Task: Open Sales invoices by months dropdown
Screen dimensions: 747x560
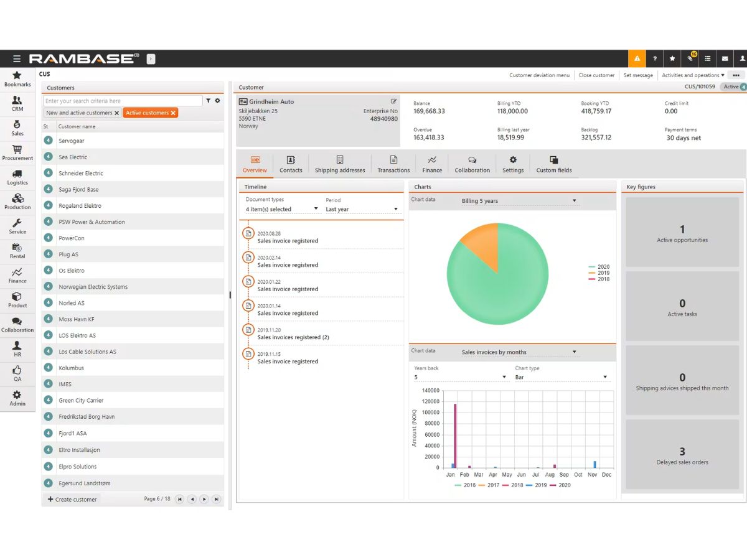Action: [520, 352]
